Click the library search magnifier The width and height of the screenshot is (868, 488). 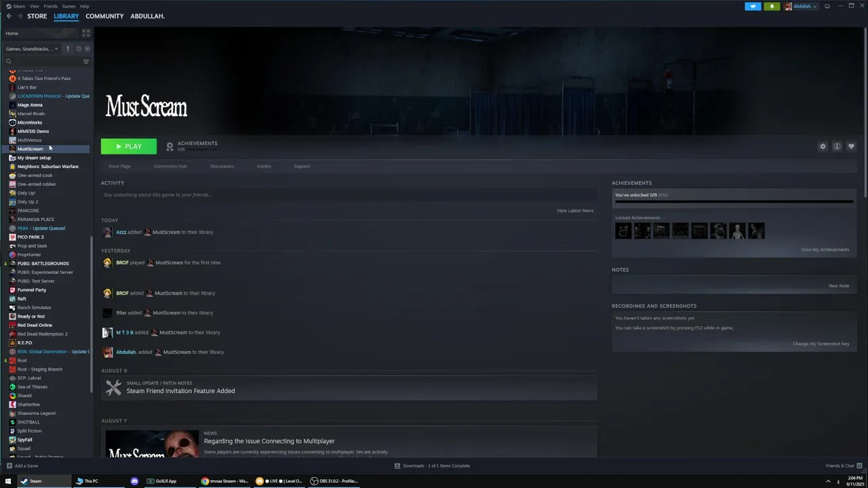[9, 62]
